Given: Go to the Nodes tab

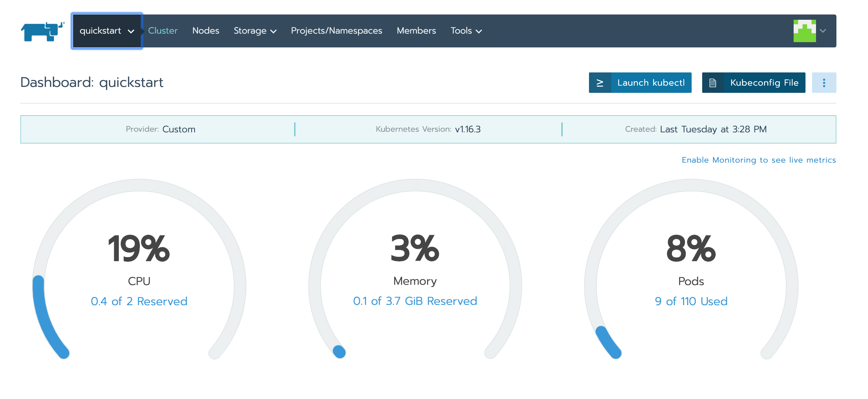Looking at the screenshot, I should [206, 31].
